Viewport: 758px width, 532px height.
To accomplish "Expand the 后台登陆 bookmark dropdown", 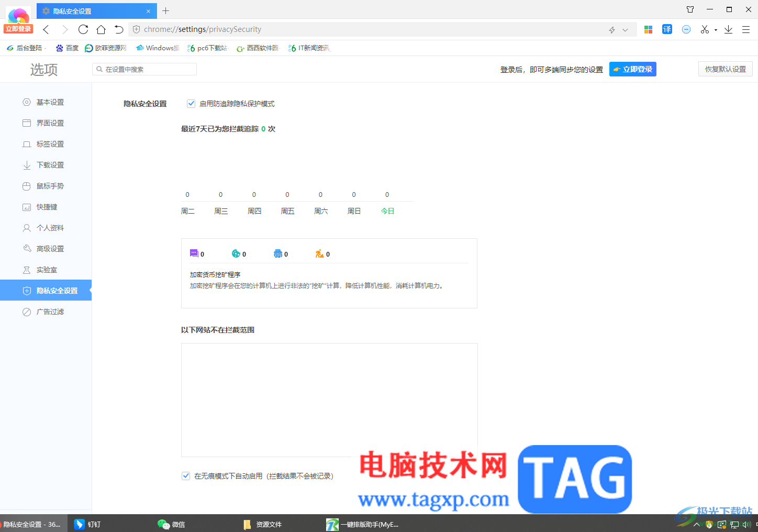I will [x=44, y=48].
